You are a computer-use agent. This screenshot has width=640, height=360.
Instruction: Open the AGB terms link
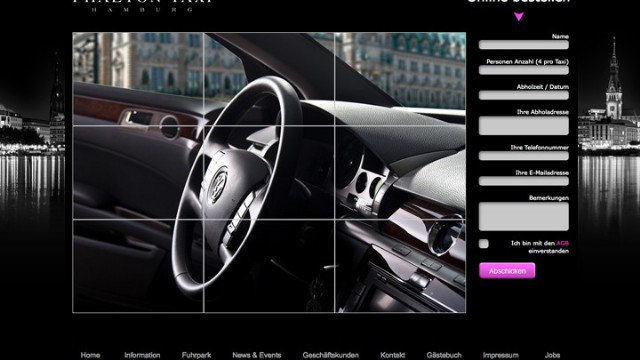[x=562, y=243]
